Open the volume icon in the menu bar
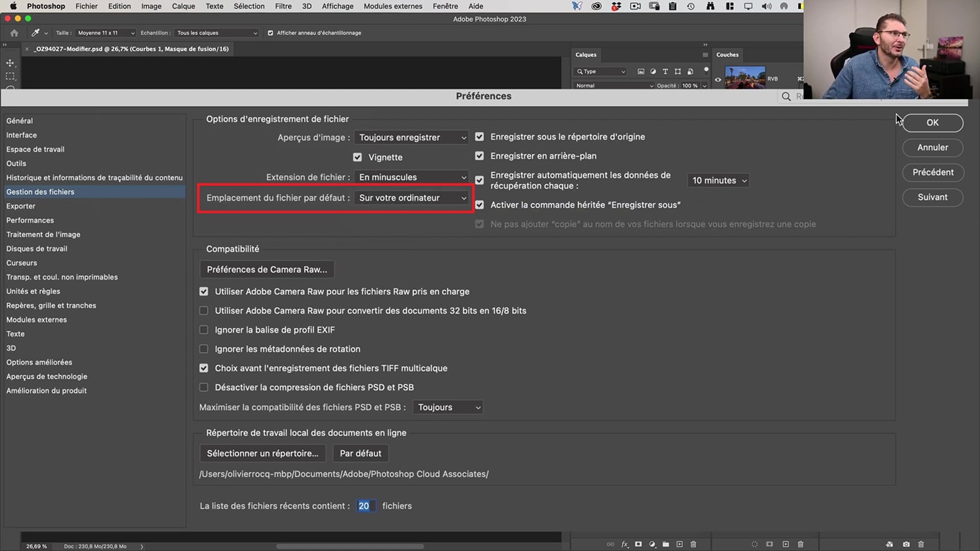The width and height of the screenshot is (980, 551). tap(766, 6)
